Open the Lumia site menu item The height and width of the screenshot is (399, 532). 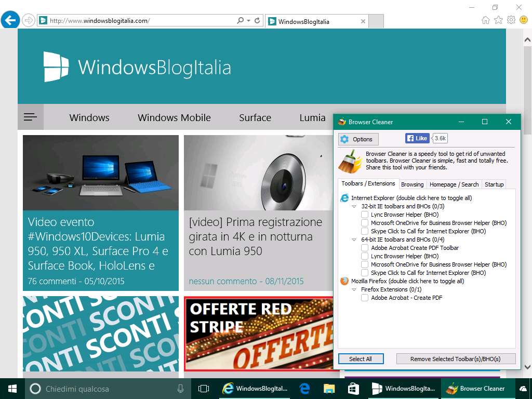(312, 117)
